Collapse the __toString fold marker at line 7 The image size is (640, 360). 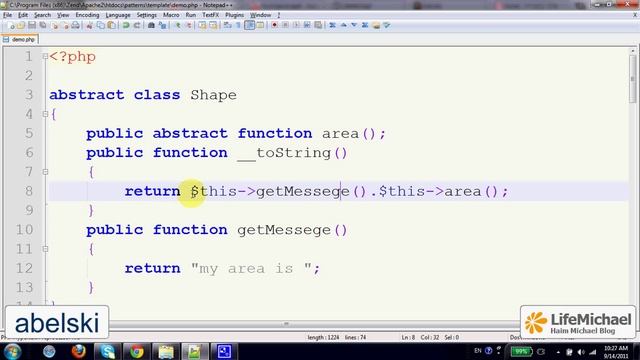coord(45,172)
